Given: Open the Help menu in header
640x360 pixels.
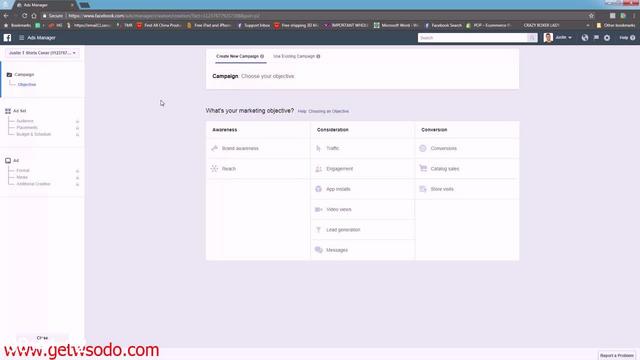Looking at the screenshot, I should coord(627,38).
